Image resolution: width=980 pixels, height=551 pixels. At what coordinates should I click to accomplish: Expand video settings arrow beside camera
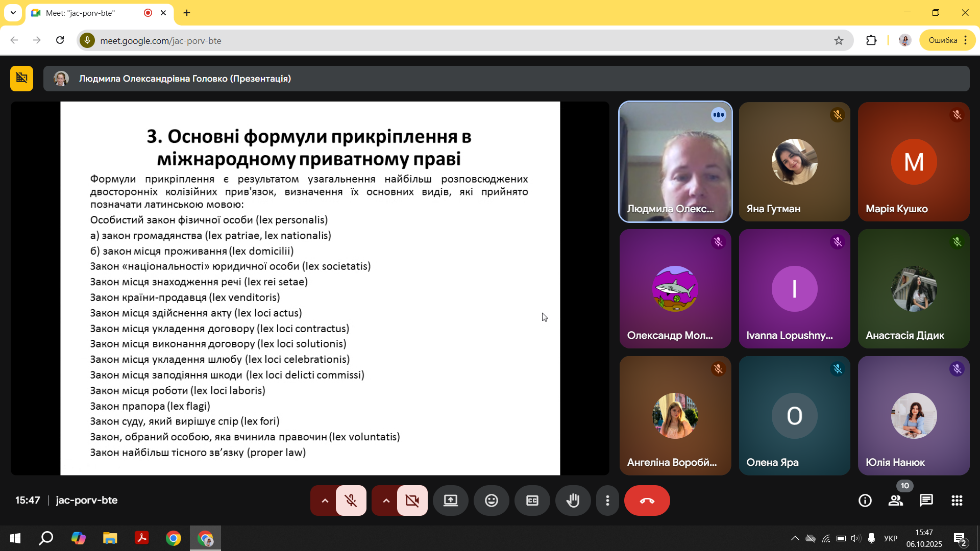tap(386, 500)
